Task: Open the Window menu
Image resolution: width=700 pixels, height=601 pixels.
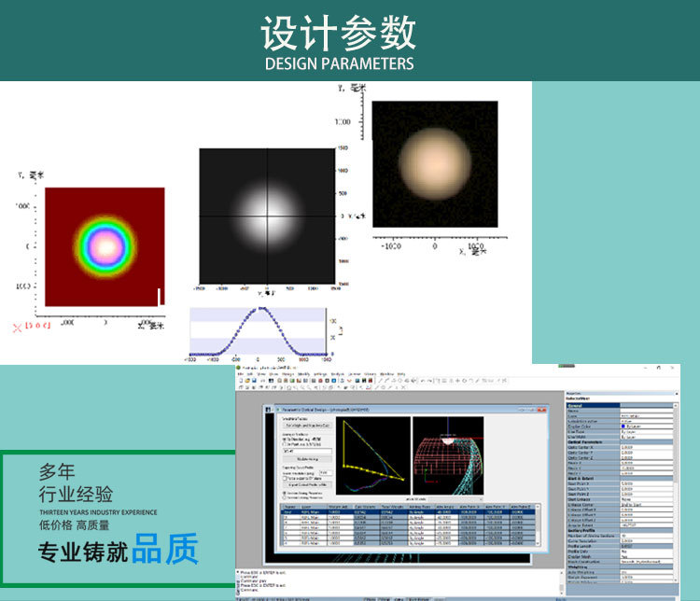Action: click(386, 374)
